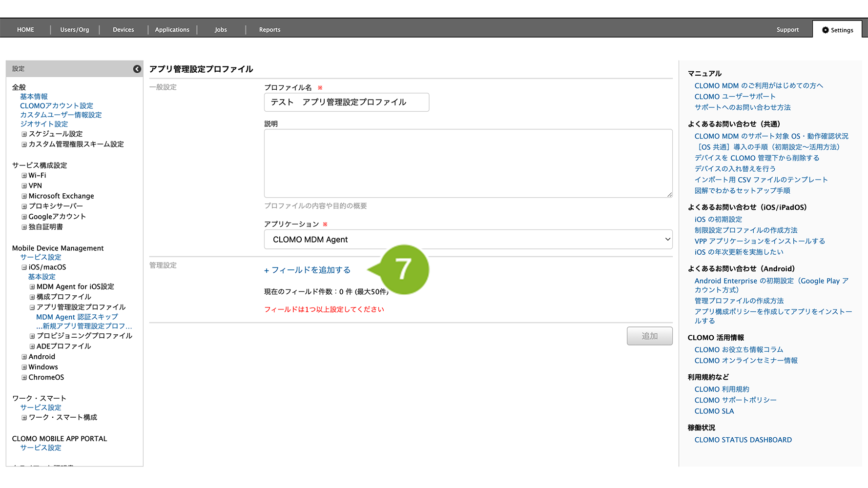
Task: Expand Microsoft Exchange plus icon
Action: 24,196
